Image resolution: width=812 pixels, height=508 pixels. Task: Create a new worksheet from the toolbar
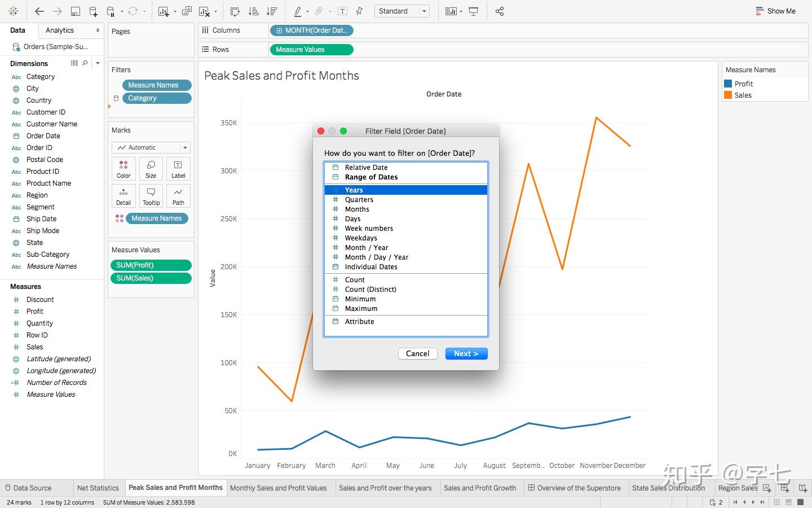[x=163, y=11]
